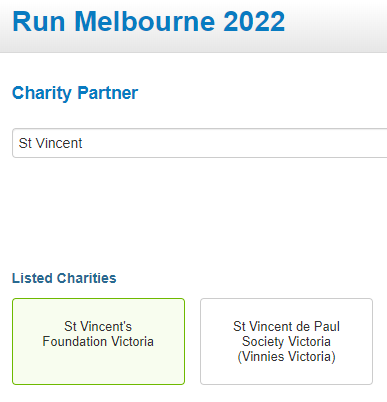Click 'Society Victoria' line in second card
Image resolution: width=387 pixels, height=402 pixels.
point(286,342)
